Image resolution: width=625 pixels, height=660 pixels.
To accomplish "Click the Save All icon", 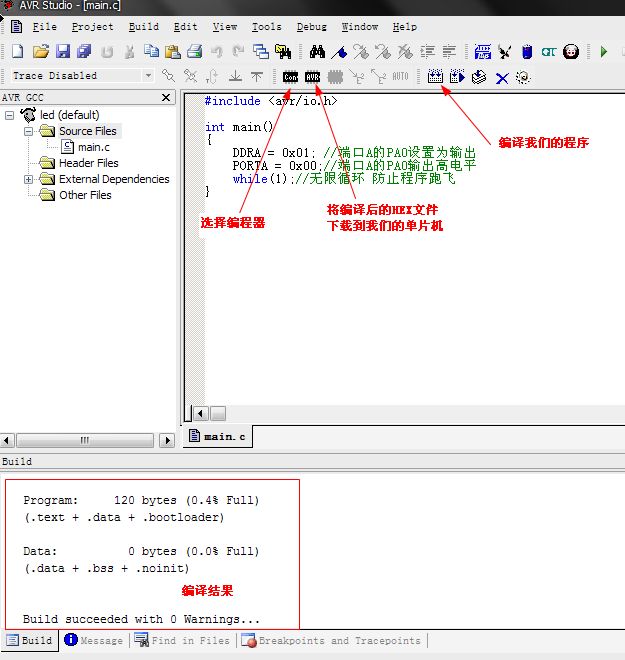I will [84, 51].
